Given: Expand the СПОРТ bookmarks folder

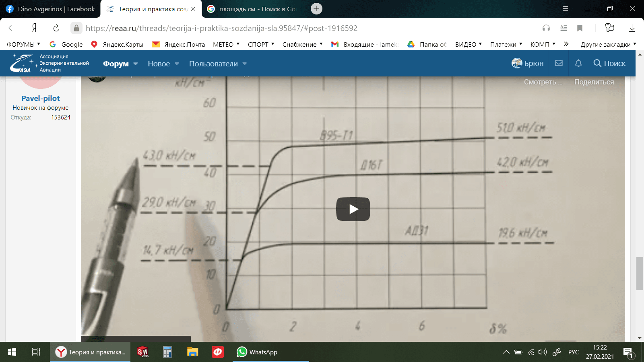Looking at the screenshot, I should [x=261, y=44].
